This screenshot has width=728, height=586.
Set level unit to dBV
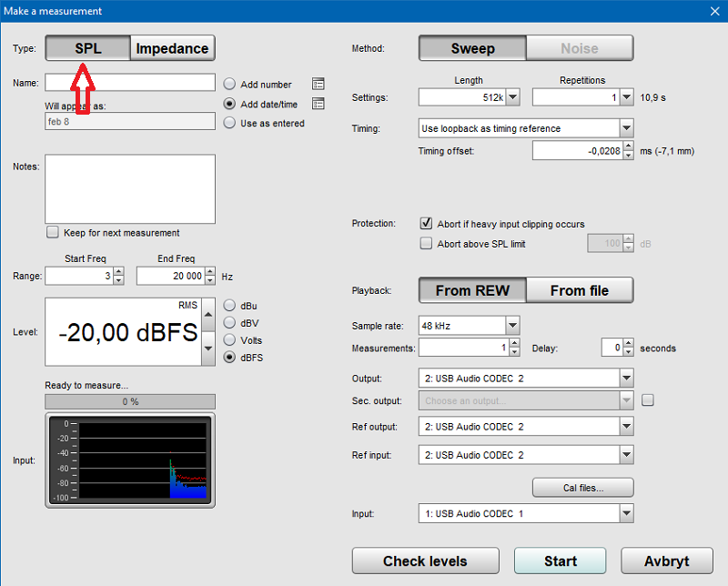click(x=229, y=323)
